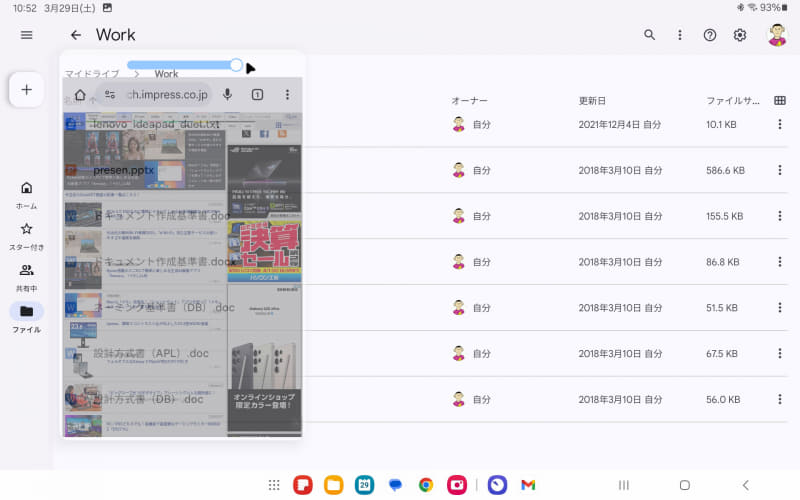Screen dimensions: 800x500
Task: Launch the red notes app in taskbar
Action: (x=303, y=485)
